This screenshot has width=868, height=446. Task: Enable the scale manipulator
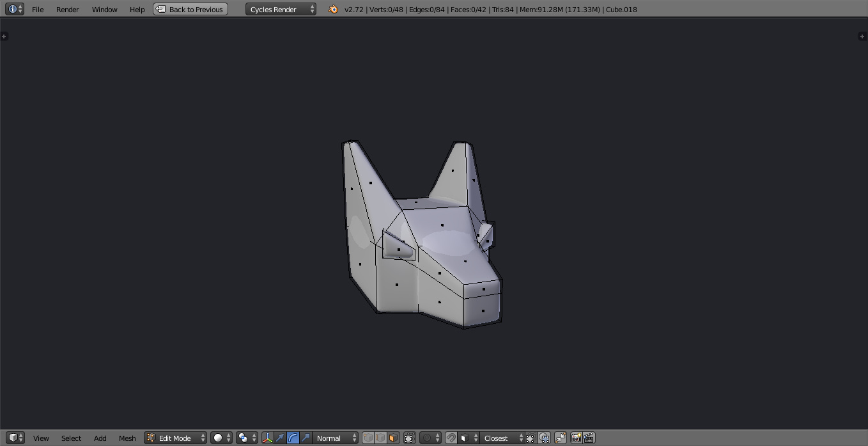[306, 438]
